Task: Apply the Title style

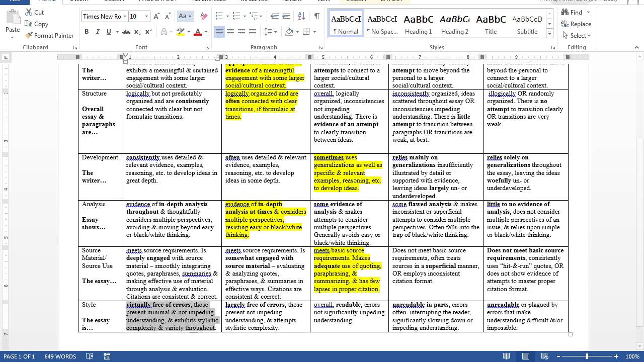Action: pos(491,24)
